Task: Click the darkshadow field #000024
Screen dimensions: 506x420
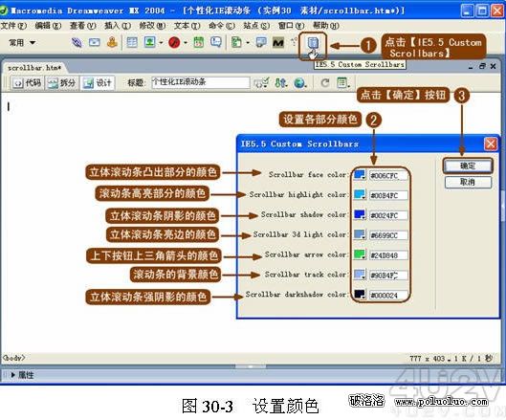Action: 388,295
